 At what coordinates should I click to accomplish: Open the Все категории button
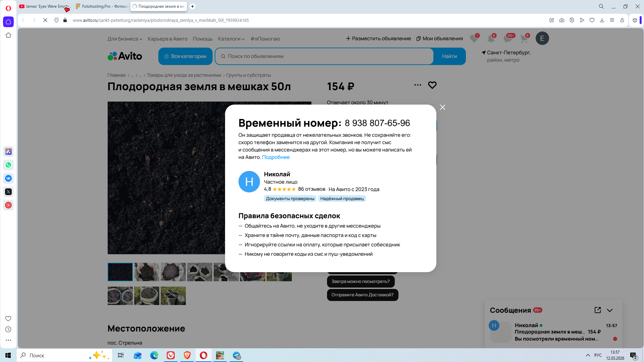[185, 56]
